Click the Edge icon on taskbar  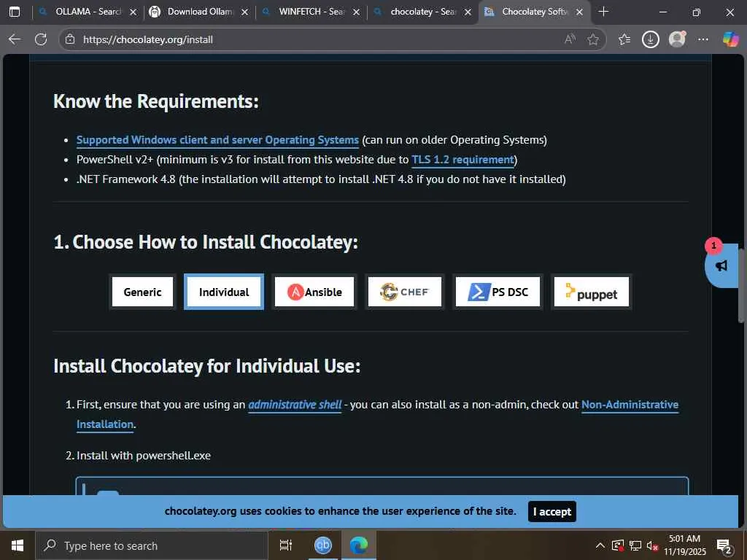[359, 545]
